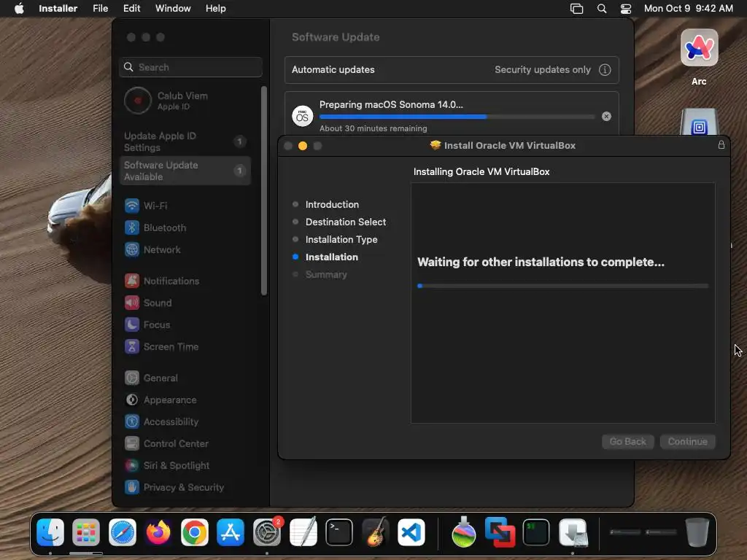Launch Firefox from the Dock
Viewport: 747px width, 560px height.
(158, 532)
